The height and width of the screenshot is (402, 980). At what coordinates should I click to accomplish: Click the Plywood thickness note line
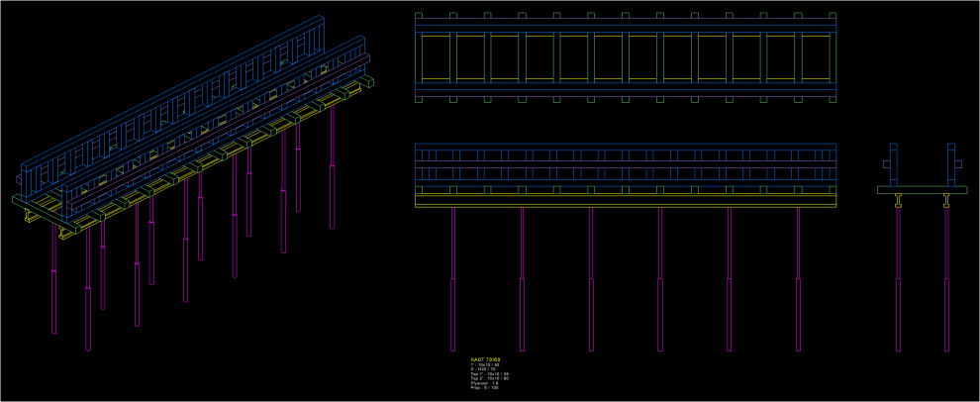pyautogui.click(x=485, y=383)
